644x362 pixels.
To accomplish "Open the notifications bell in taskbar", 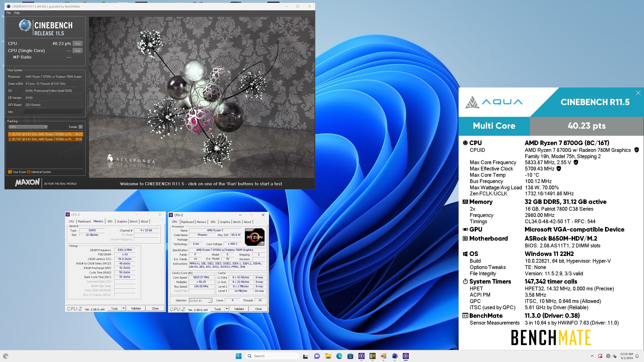I will [x=637, y=356].
